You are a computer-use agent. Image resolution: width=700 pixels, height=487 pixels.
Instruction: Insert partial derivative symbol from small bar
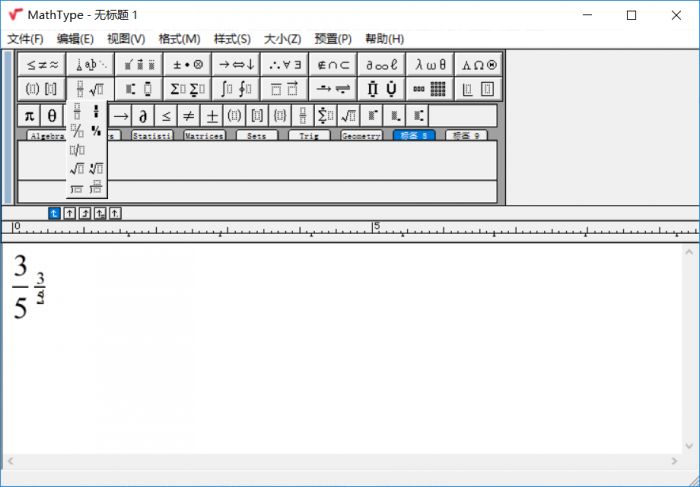143,117
